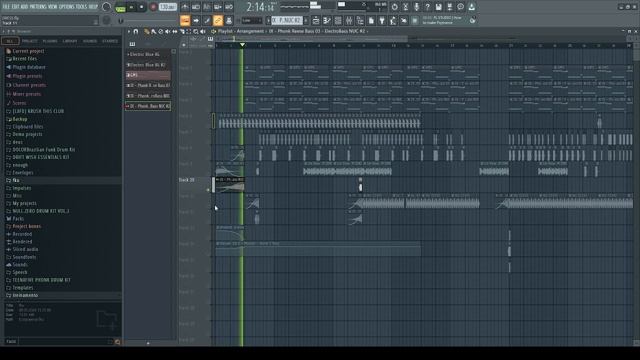Open the snap 'Line' dropdown
This screenshot has height=360, width=640.
coord(251,20)
